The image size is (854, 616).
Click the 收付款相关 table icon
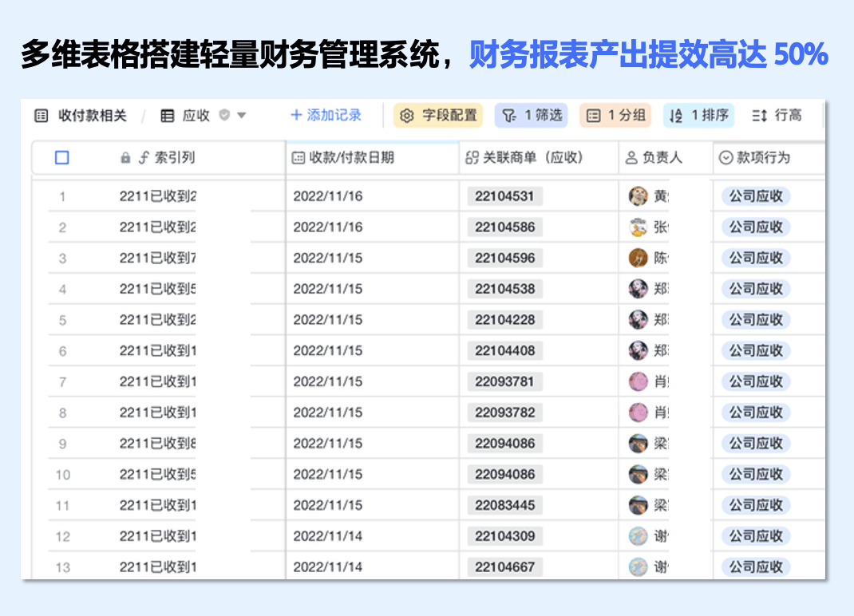pos(42,116)
